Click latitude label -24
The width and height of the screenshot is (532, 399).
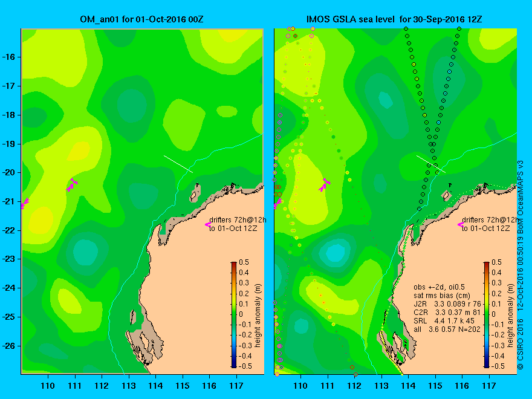point(9,288)
